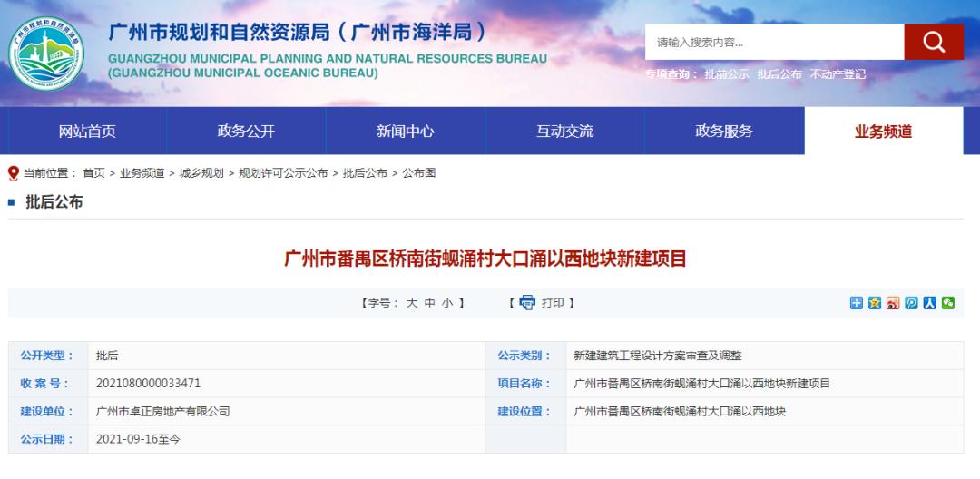
Task: Open the 网站首页 navigation tab
Action: click(87, 132)
